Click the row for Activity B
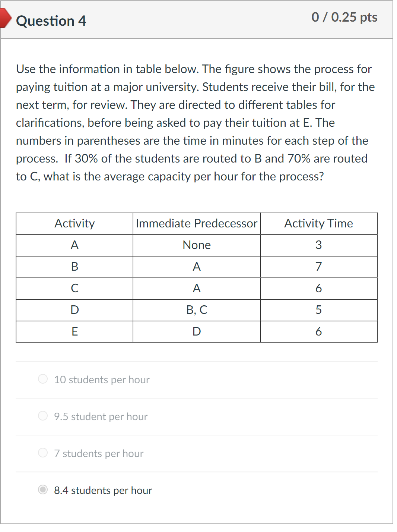 click(x=75, y=267)
